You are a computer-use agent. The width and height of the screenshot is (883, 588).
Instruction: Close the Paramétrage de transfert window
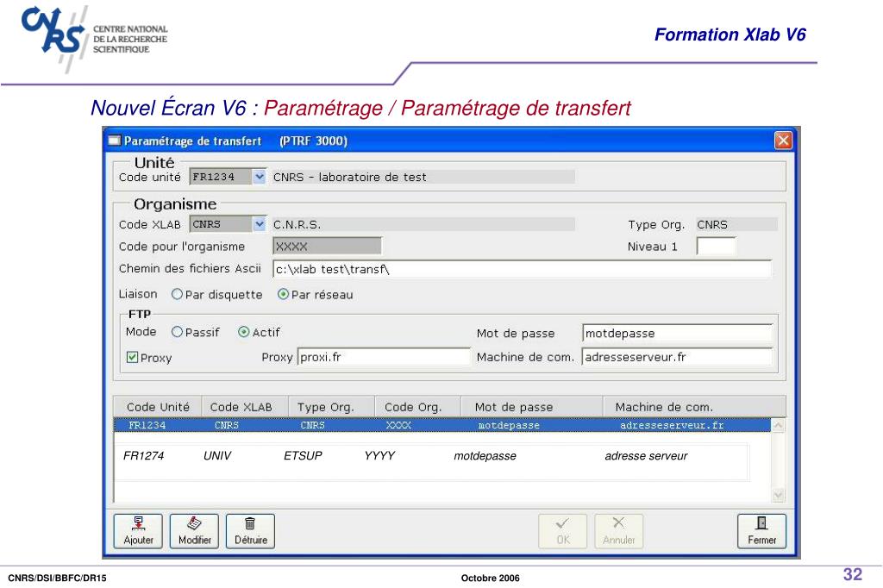coord(783,141)
